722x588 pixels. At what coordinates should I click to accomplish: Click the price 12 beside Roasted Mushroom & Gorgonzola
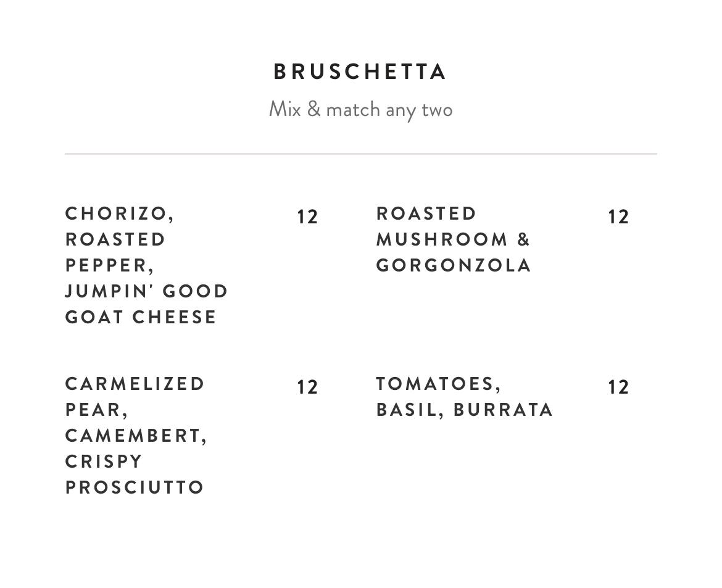(x=618, y=217)
